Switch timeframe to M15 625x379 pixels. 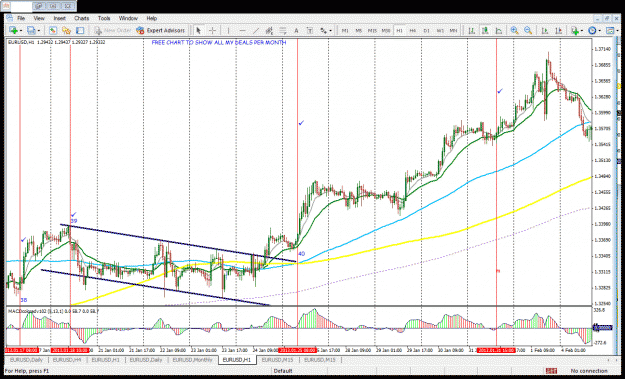[x=372, y=31]
